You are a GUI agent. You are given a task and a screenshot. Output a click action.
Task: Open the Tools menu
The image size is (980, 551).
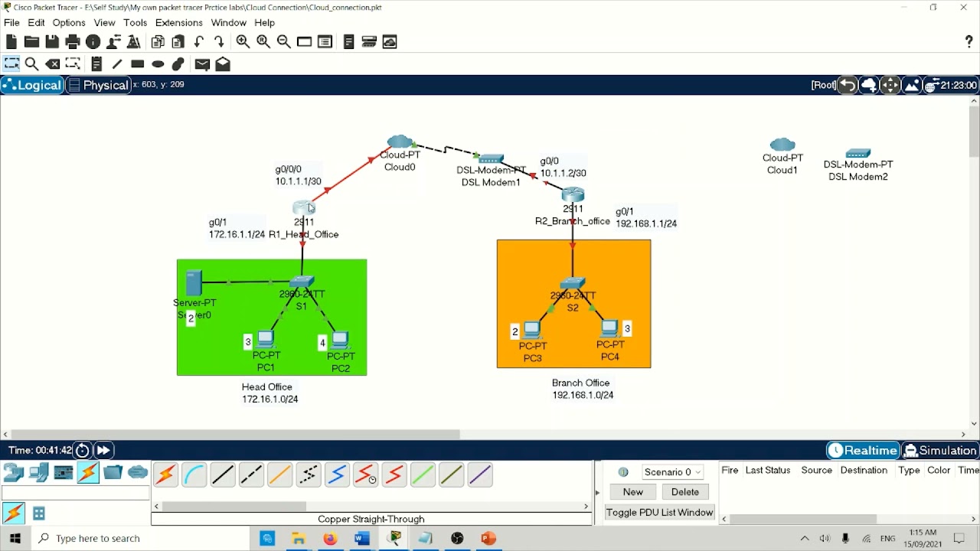pyautogui.click(x=135, y=23)
